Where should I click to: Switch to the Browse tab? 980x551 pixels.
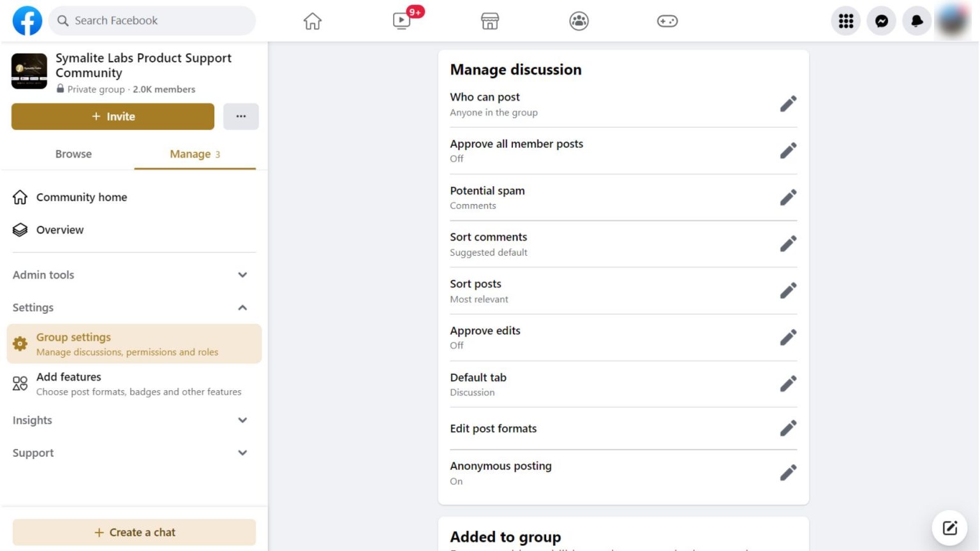click(73, 154)
